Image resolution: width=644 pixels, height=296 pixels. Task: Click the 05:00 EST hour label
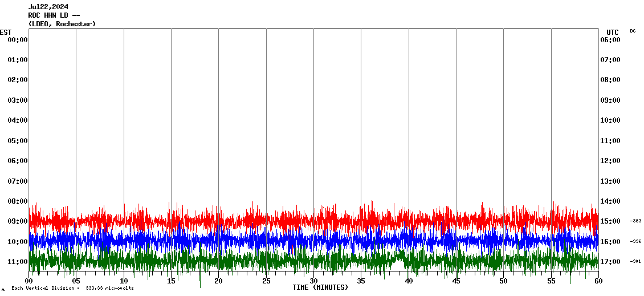[18, 140]
